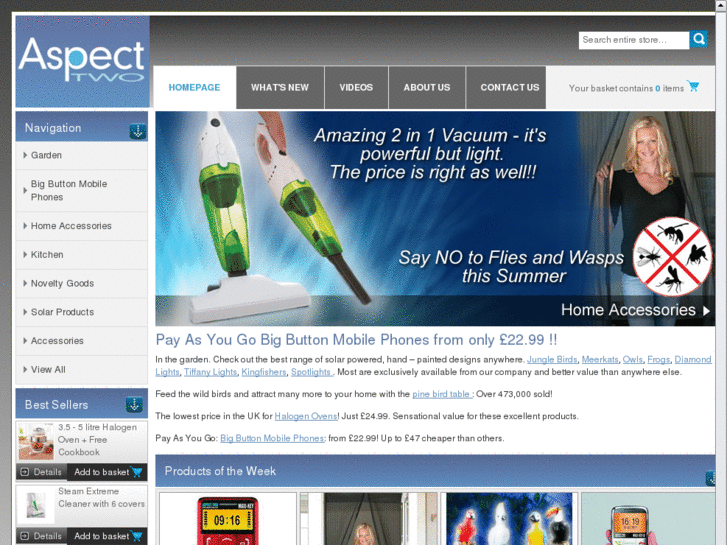Expand Big Button Mobile Phones arrow
Image resolution: width=727 pixels, height=545 pixels.
25,190
